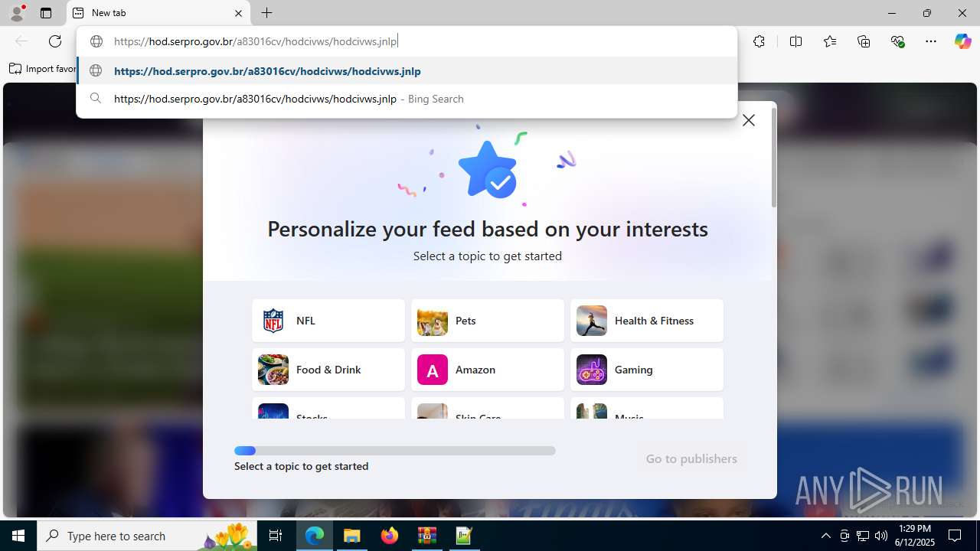Open the Copilot icon
This screenshot has width=980, height=551.
(962, 41)
